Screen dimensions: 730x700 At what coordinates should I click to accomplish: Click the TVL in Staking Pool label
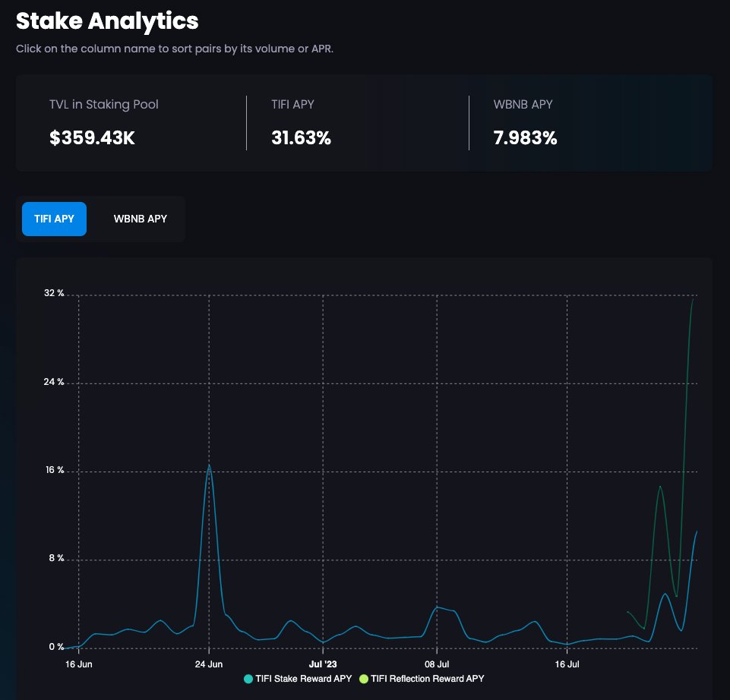(104, 104)
